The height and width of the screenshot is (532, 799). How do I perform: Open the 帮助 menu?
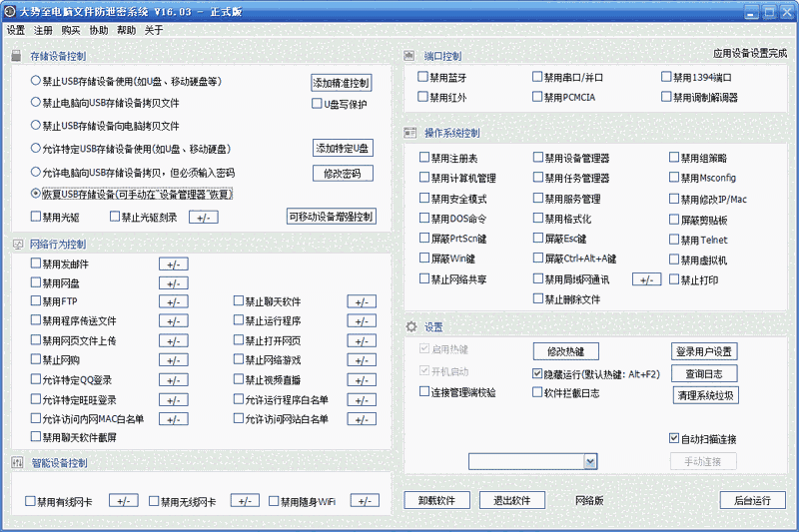coord(127,30)
